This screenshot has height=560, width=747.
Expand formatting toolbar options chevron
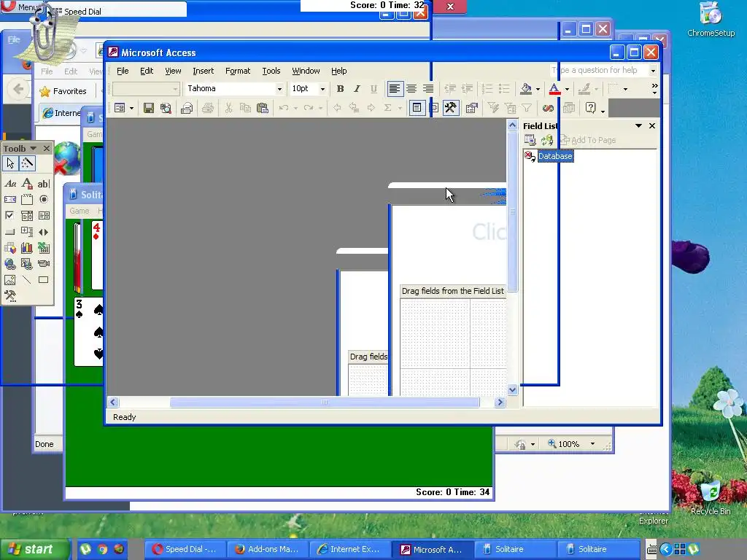click(x=654, y=88)
